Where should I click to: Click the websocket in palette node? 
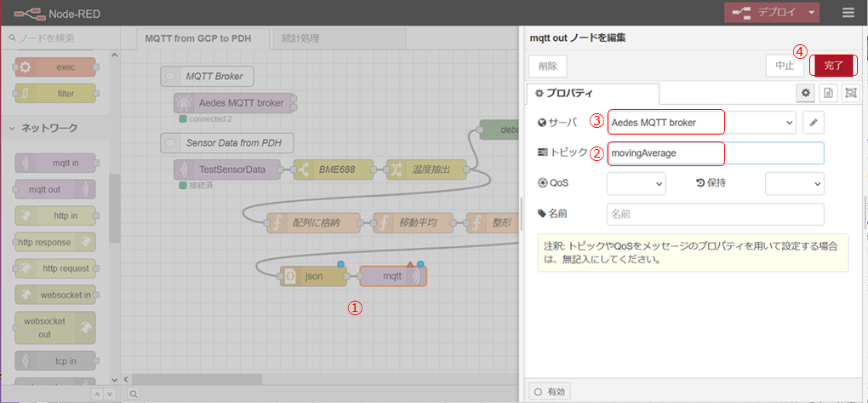[x=55, y=295]
